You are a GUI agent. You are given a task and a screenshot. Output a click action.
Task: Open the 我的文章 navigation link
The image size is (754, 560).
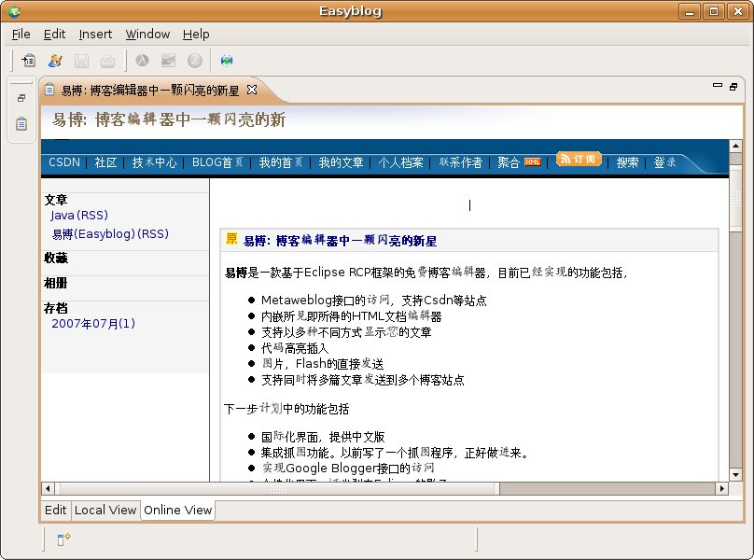pos(341,162)
